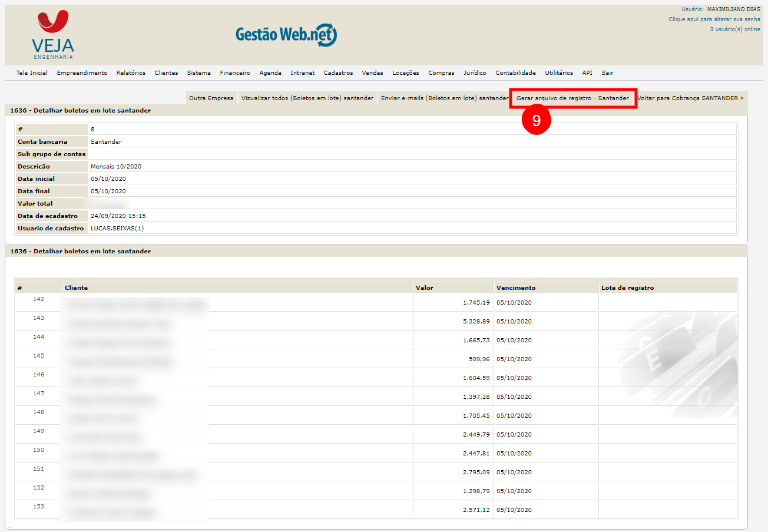The height and width of the screenshot is (532, 768).
Task: Click Enviar e-mails (Boletos em lote) santander
Action: 444,98
